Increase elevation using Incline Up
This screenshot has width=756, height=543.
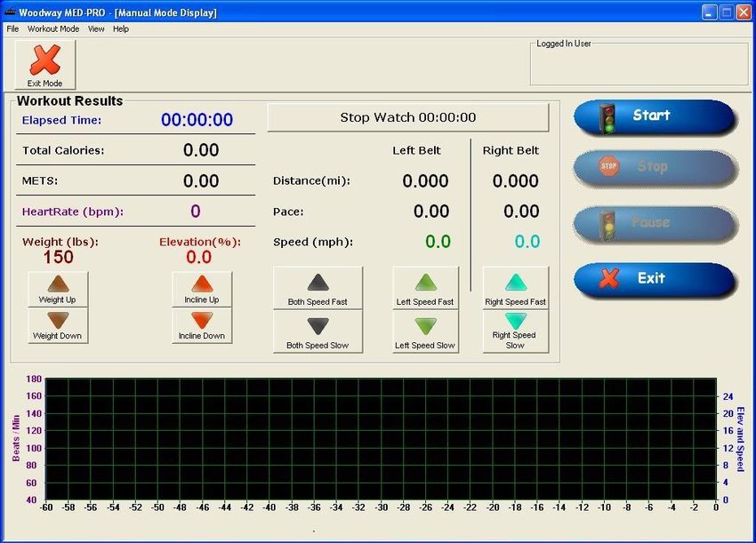(202, 290)
